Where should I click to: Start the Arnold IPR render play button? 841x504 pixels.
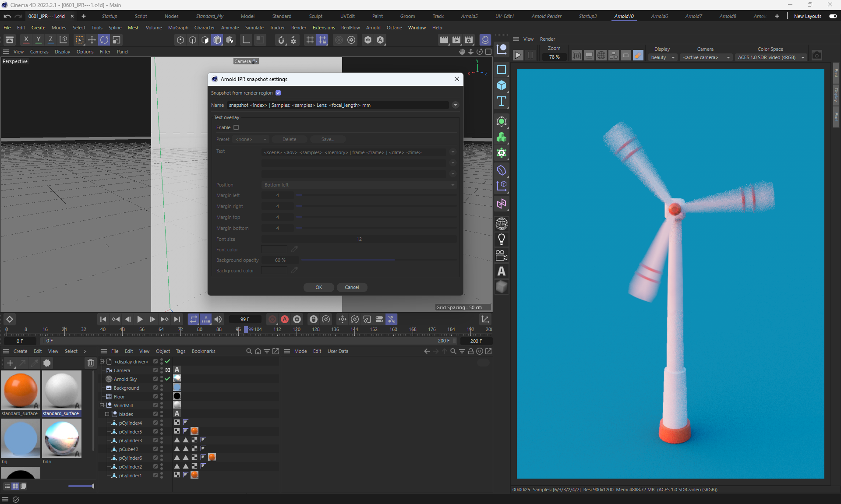[x=518, y=56]
